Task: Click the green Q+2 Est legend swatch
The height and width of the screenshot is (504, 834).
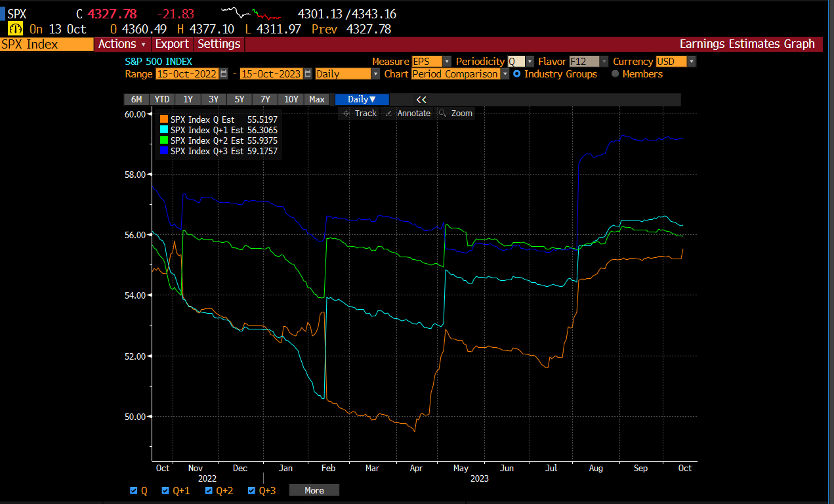Action: coord(164,140)
